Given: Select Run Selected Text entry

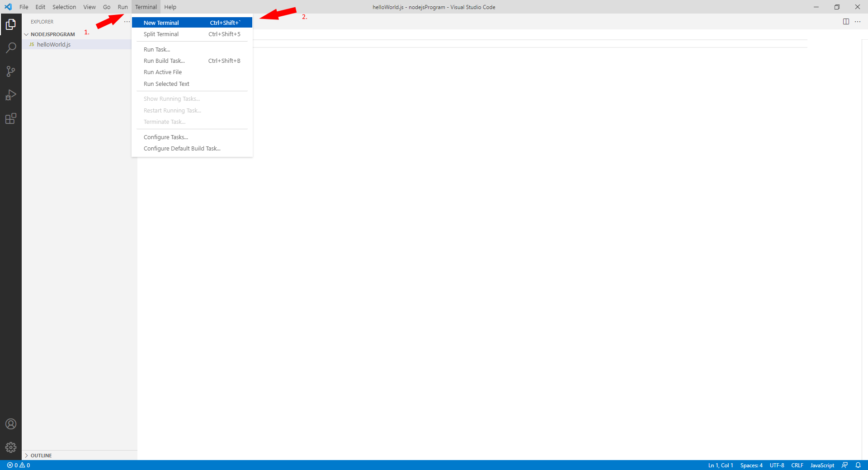Looking at the screenshot, I should pos(192,84).
